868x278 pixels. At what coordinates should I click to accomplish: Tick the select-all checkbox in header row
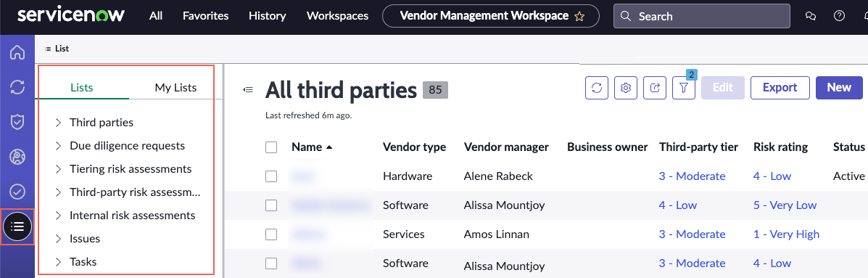pos(271,147)
